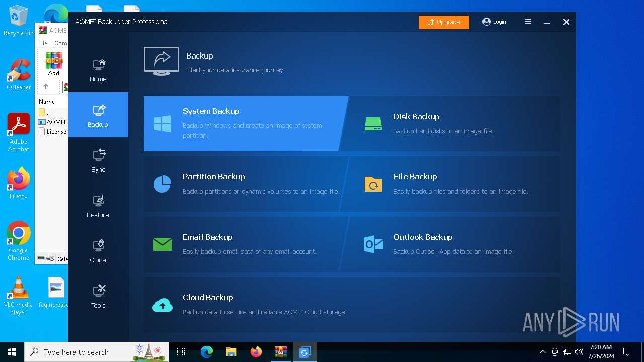The image size is (644, 362).
Task: Switch to WinRAR on the taskbar
Action: point(281,352)
